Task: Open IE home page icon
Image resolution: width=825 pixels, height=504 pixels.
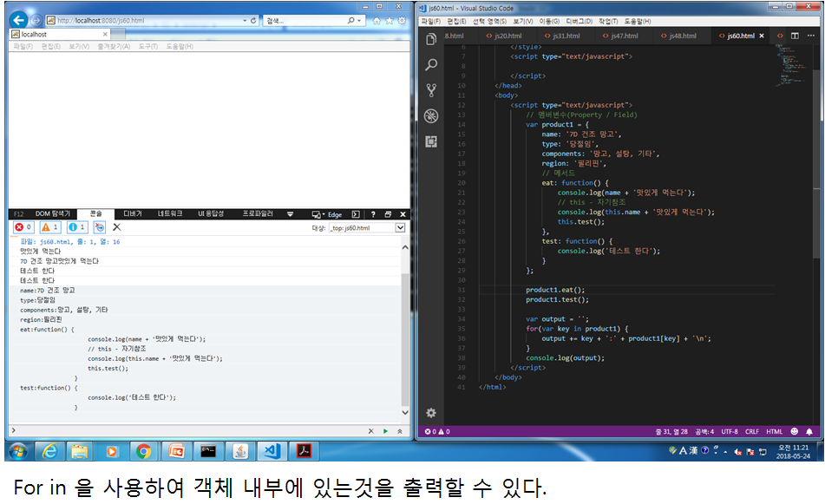Action: click(x=376, y=21)
